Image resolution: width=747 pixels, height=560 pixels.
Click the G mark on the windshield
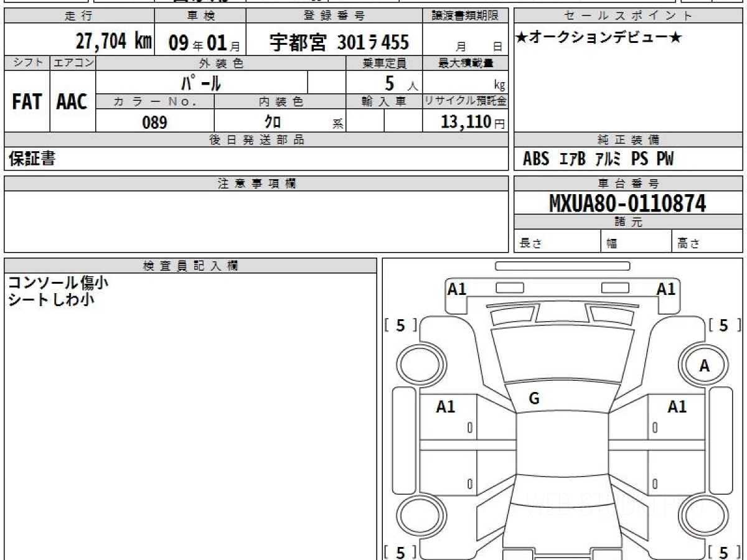(533, 399)
